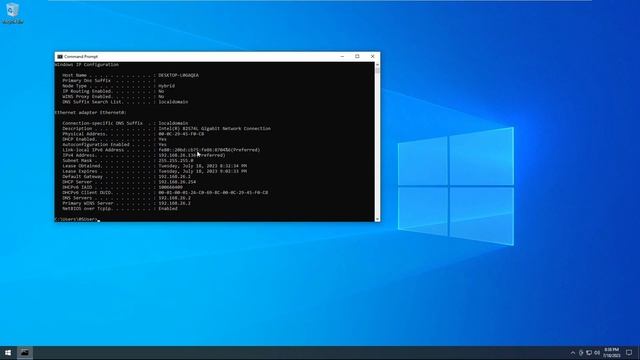The width and height of the screenshot is (640, 360).
Task: Click the 'IP Routing Enabled' line
Action: click(113, 91)
